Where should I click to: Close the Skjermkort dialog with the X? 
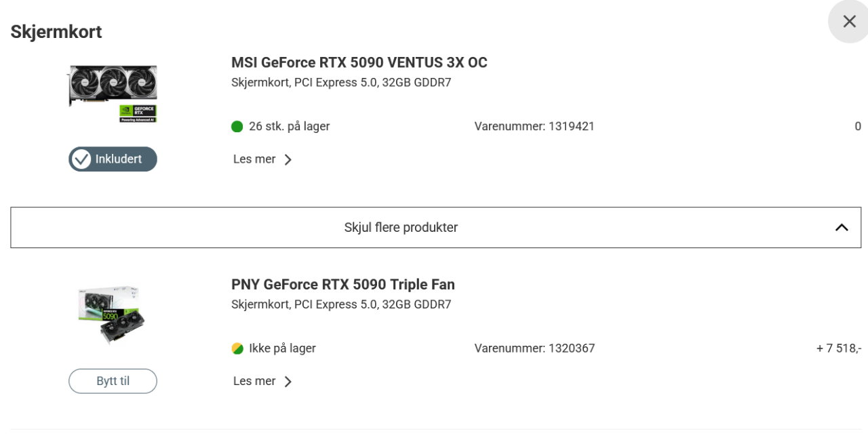click(x=849, y=22)
